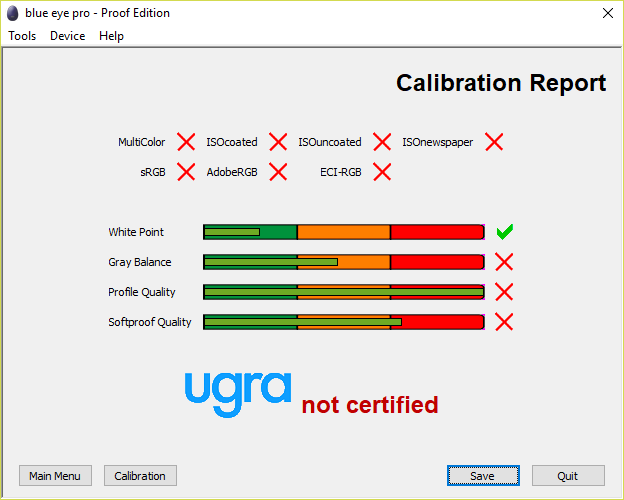This screenshot has height=500, width=624.
Task: Click the red X for Gray Balance
Action: point(505,262)
